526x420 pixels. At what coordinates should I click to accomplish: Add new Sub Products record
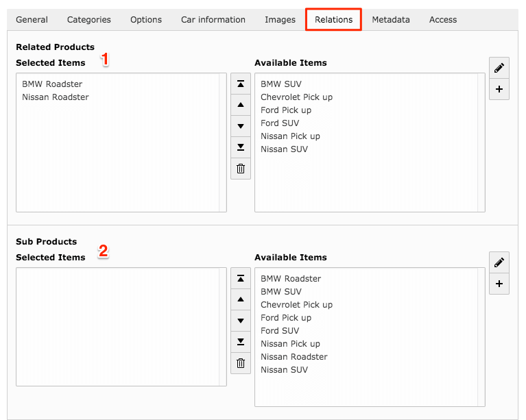click(x=499, y=284)
